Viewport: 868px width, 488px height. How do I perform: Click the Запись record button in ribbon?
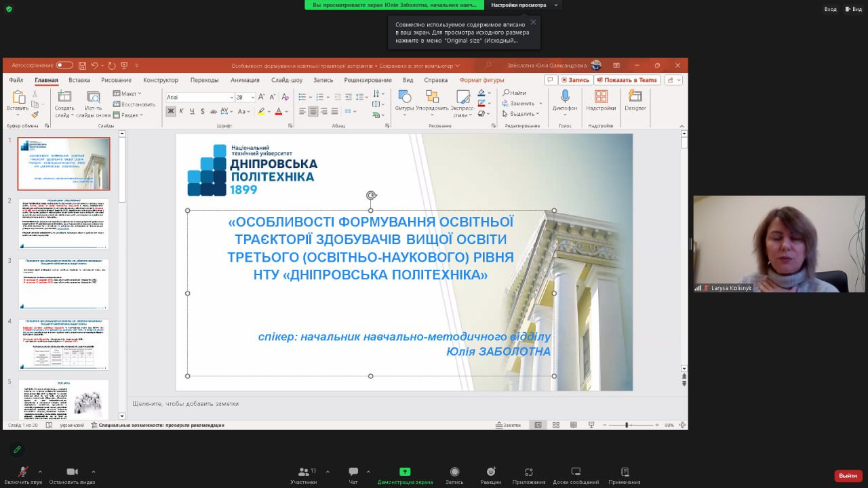pos(575,80)
